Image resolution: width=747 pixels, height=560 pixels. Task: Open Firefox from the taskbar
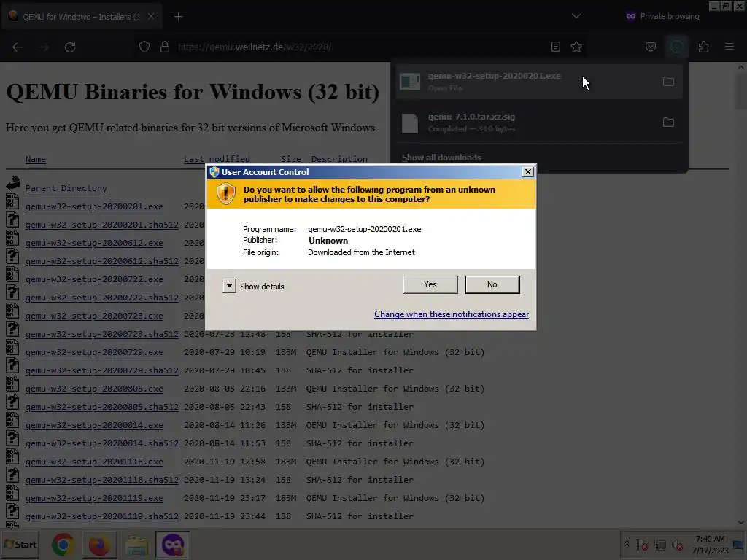pos(99,545)
